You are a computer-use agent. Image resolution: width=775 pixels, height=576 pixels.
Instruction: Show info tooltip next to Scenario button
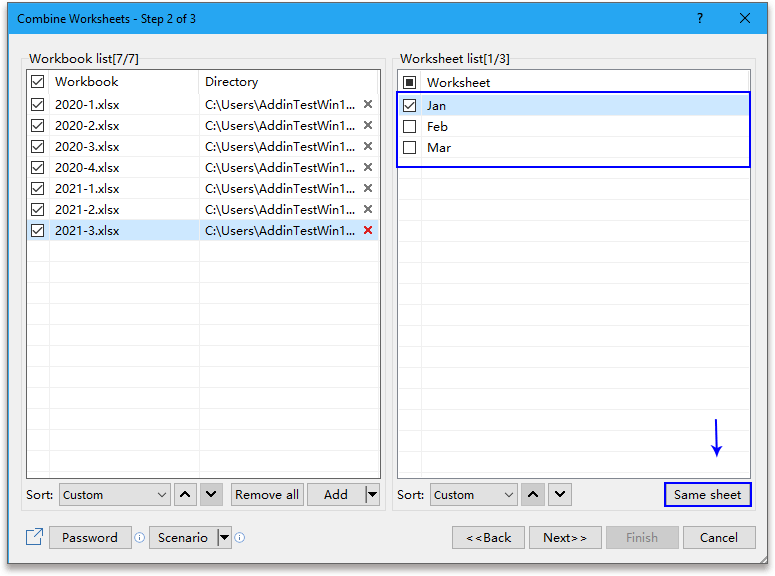point(240,537)
